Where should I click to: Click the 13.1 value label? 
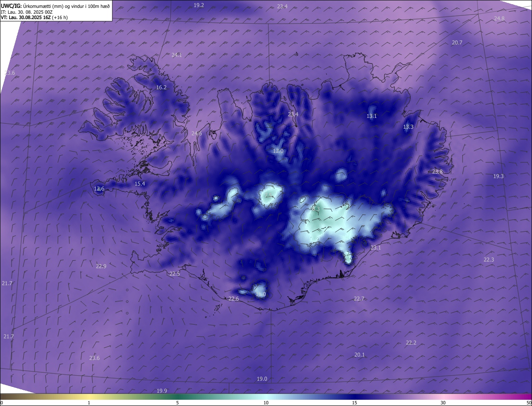click(x=372, y=116)
